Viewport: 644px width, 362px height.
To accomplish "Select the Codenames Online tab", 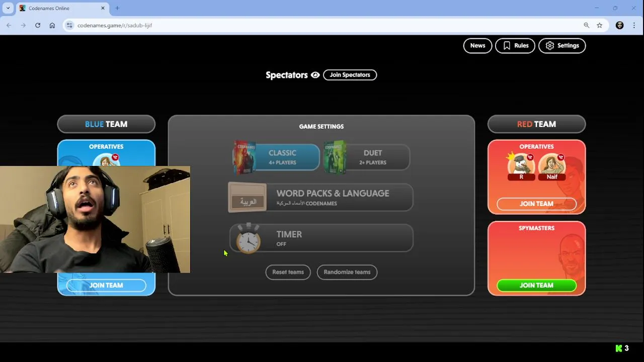I will [62, 9].
